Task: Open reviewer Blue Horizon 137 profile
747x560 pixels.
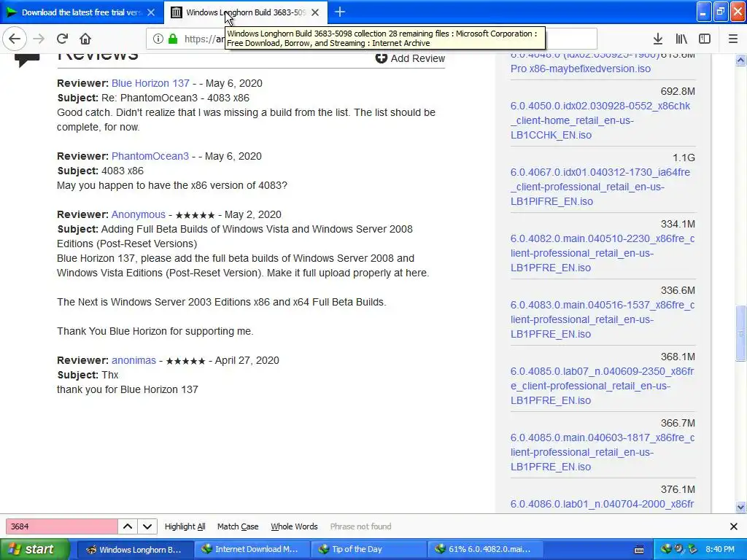Action: tap(150, 83)
